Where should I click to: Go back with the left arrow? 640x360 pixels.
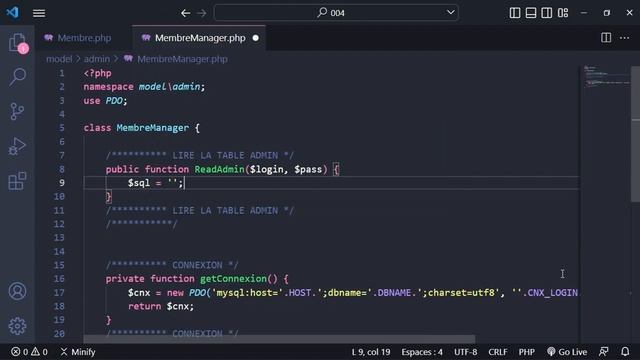185,13
